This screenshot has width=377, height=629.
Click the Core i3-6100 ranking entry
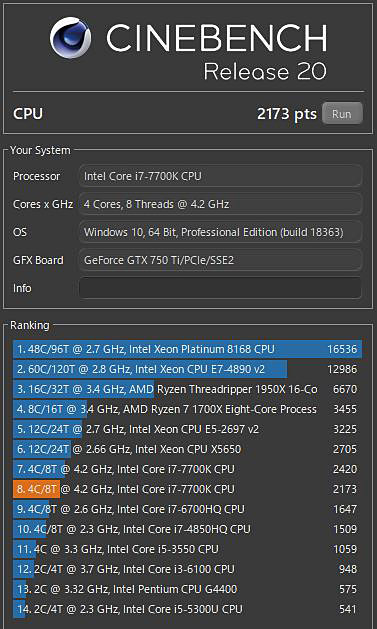(x=187, y=569)
